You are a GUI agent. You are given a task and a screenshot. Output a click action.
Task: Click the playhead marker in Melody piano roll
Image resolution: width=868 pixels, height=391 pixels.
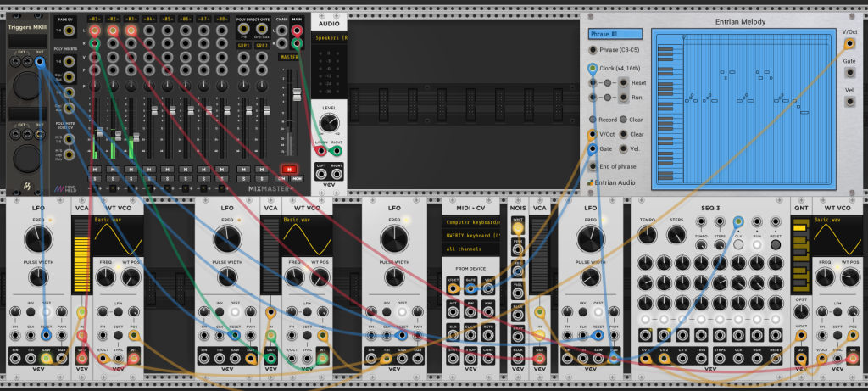coord(684,37)
